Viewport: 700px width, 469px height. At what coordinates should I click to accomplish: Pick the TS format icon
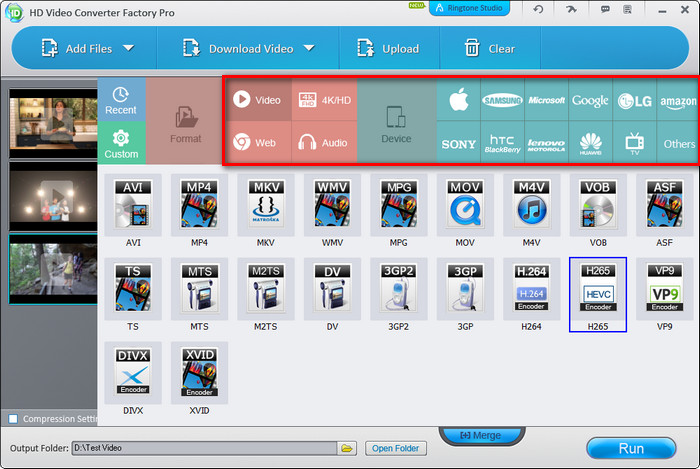[x=133, y=289]
